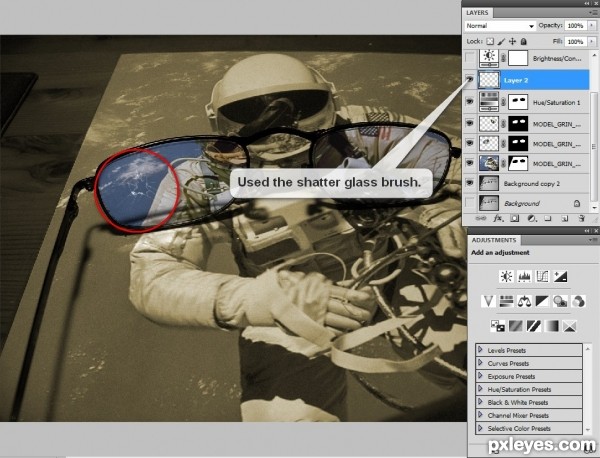Add a Black & White adjustment icon

coord(542,301)
